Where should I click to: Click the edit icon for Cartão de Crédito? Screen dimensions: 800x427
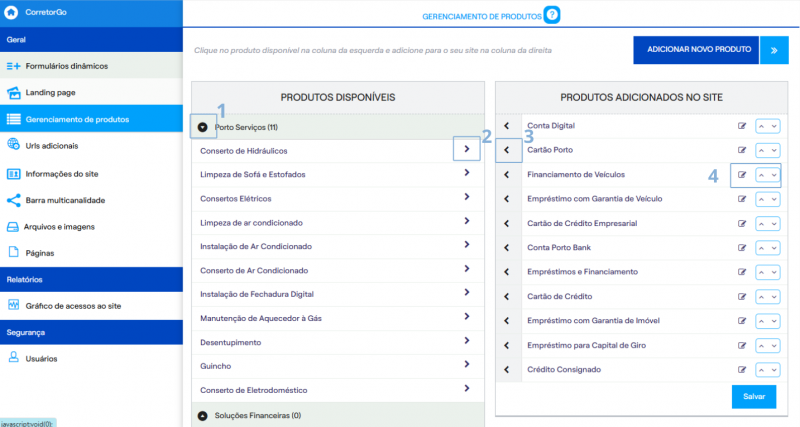click(x=742, y=296)
